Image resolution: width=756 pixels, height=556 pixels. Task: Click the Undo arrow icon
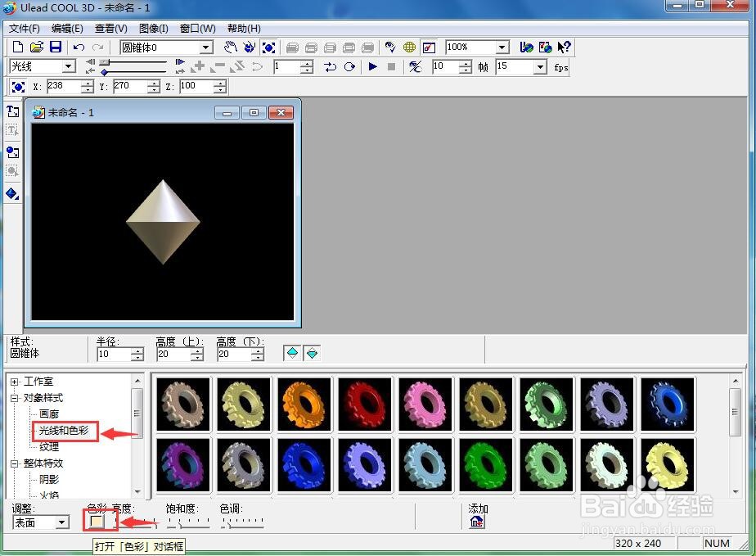click(79, 47)
